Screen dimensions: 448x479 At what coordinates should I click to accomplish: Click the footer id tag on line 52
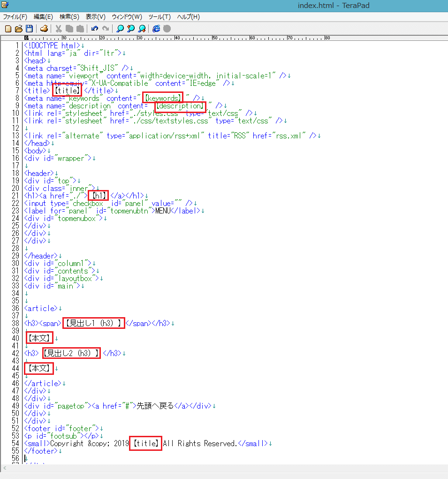[x=61, y=428]
